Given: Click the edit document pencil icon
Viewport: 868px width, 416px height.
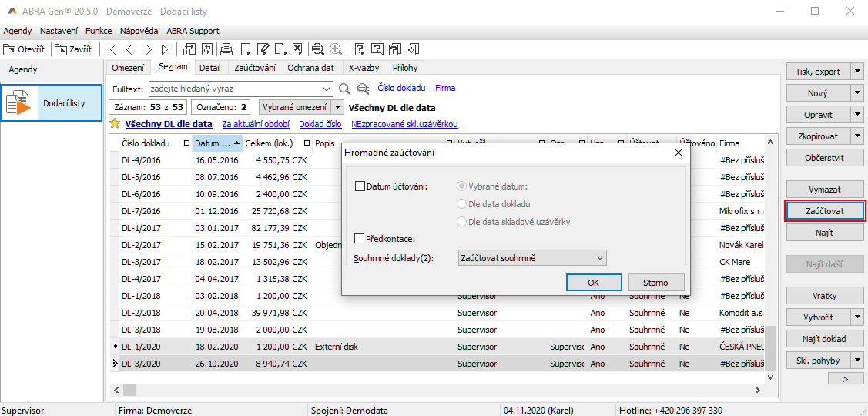Looking at the screenshot, I should [263, 49].
